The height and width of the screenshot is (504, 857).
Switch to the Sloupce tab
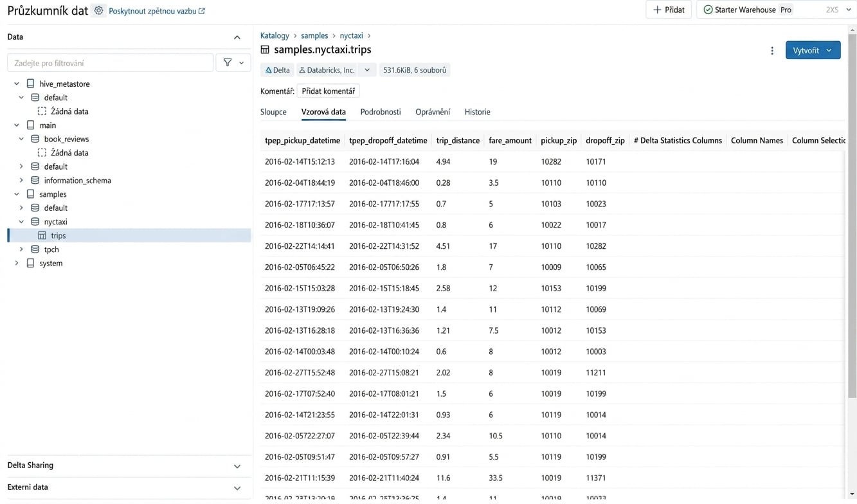tap(273, 112)
